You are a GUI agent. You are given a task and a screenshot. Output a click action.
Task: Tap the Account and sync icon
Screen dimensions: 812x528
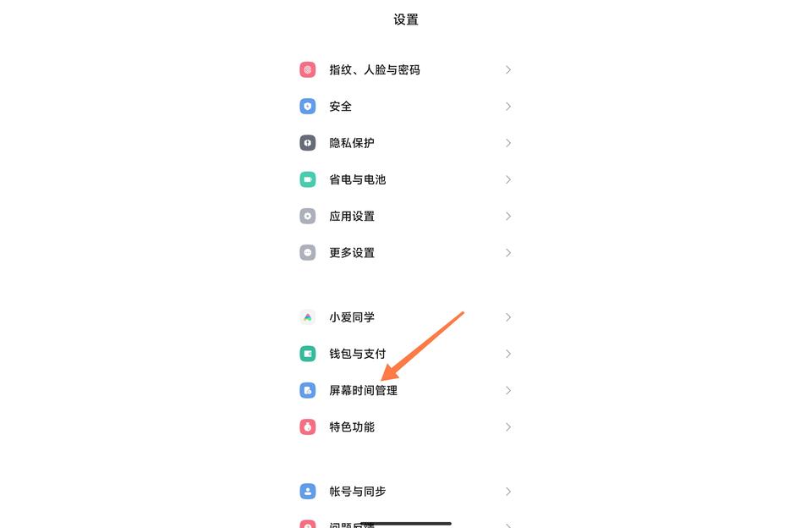pos(308,492)
